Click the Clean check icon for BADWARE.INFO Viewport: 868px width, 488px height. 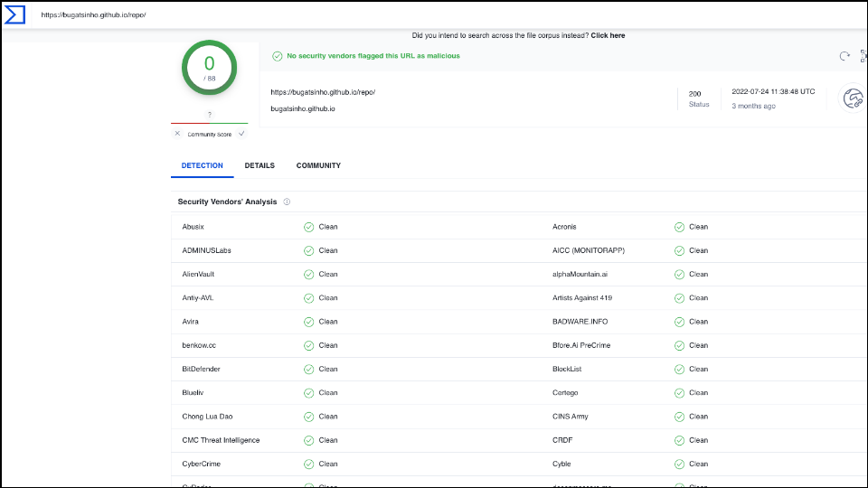click(679, 322)
